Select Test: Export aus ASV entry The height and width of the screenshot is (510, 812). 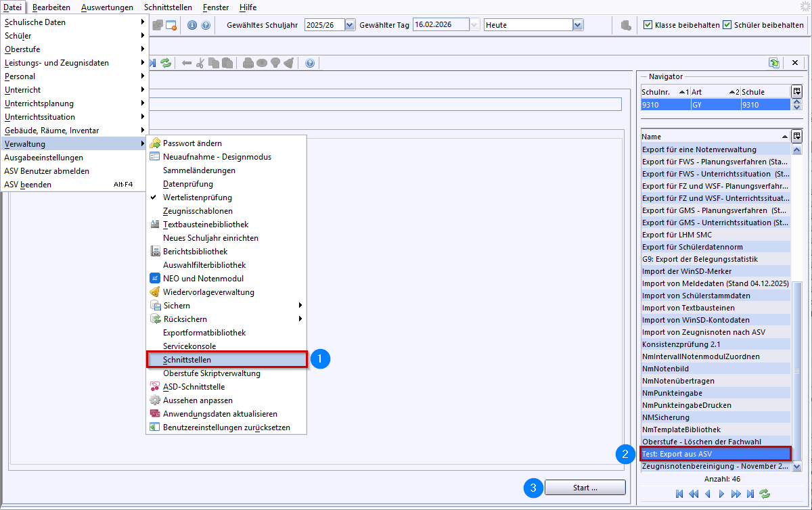[x=715, y=454]
